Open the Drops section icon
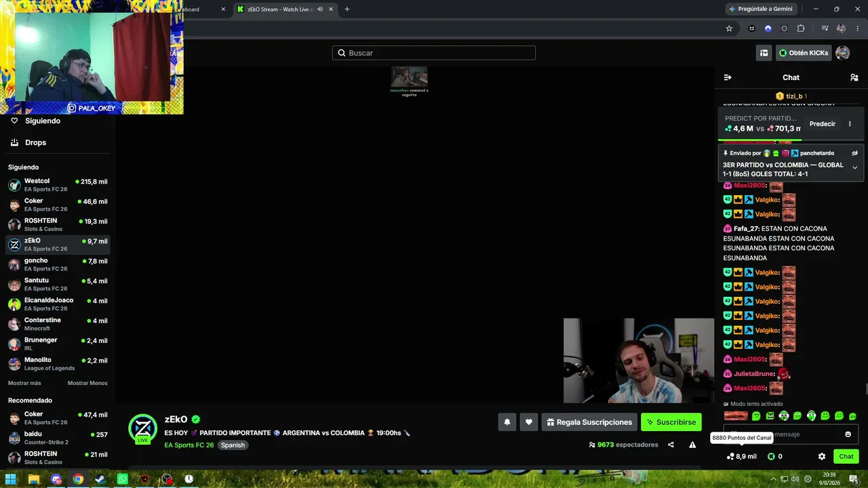The image size is (868, 488). [14, 142]
